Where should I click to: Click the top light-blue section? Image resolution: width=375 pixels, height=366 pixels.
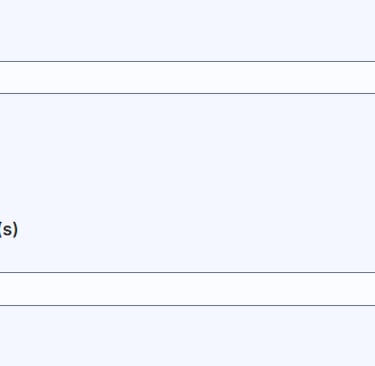tap(187, 30)
